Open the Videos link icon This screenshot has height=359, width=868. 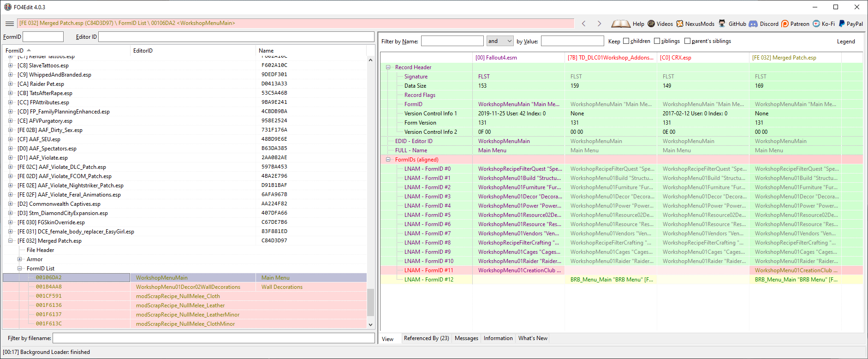651,24
